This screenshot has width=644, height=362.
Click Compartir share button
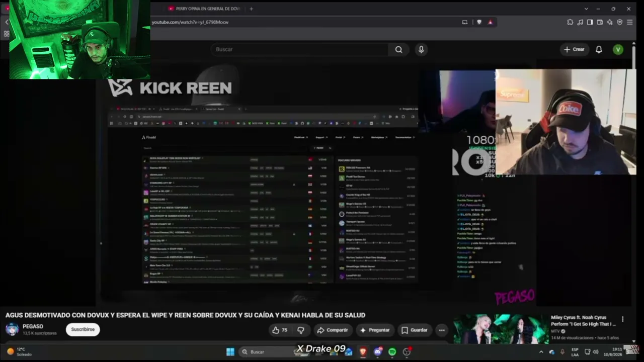(332, 330)
